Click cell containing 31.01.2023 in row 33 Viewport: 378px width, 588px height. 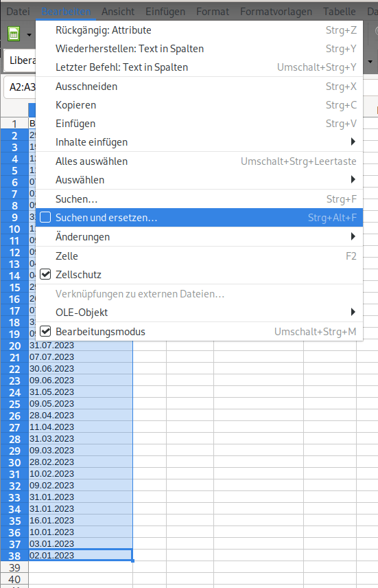click(x=80, y=497)
